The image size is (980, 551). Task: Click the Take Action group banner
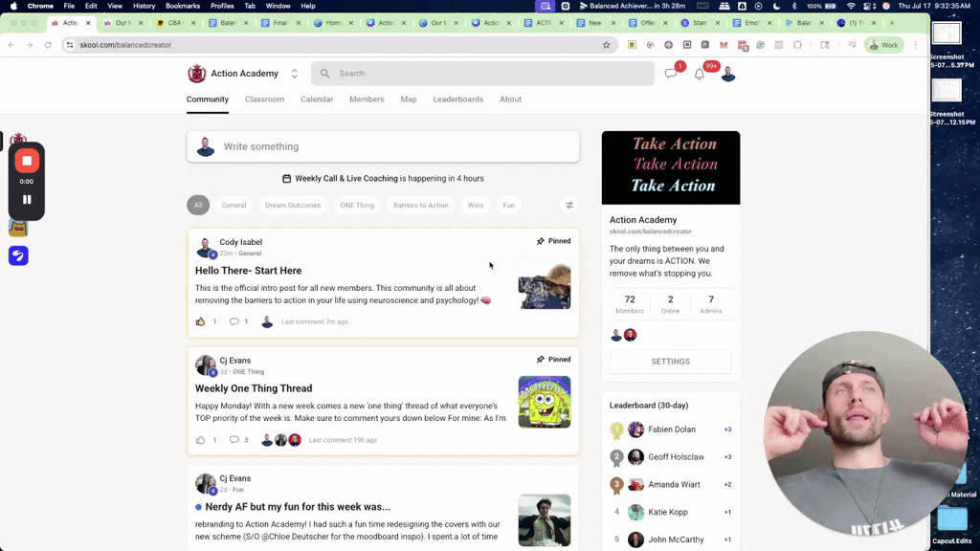[x=671, y=167]
